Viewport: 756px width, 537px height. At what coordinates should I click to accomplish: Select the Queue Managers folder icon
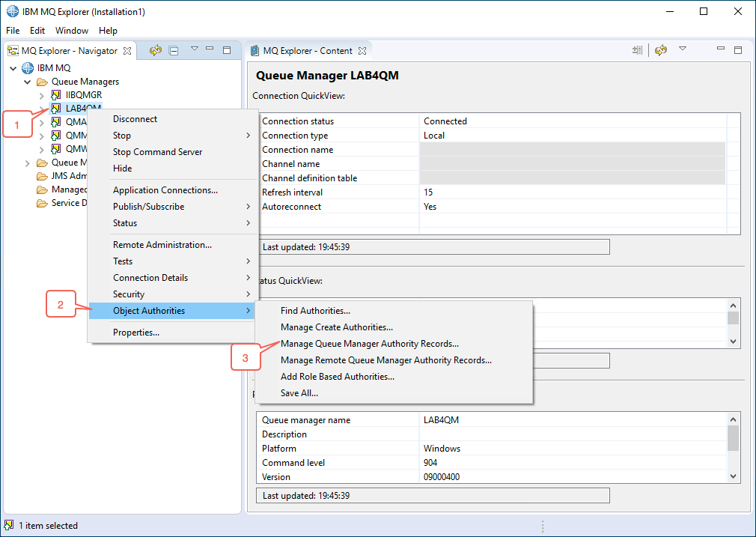(43, 82)
